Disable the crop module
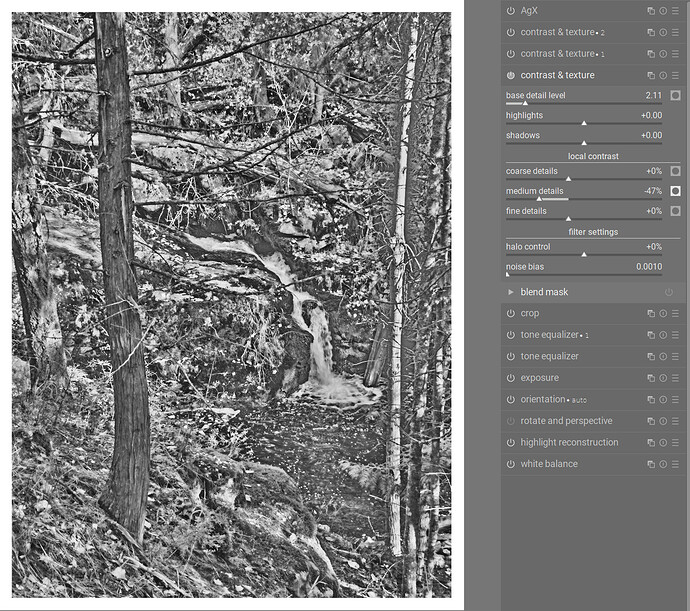Image resolution: width=690 pixels, height=611 pixels. coord(510,313)
